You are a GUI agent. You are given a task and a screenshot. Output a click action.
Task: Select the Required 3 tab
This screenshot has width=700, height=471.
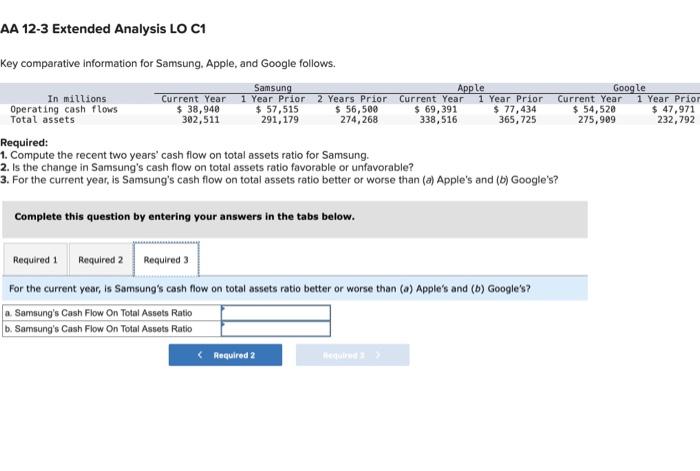pyautogui.click(x=166, y=260)
